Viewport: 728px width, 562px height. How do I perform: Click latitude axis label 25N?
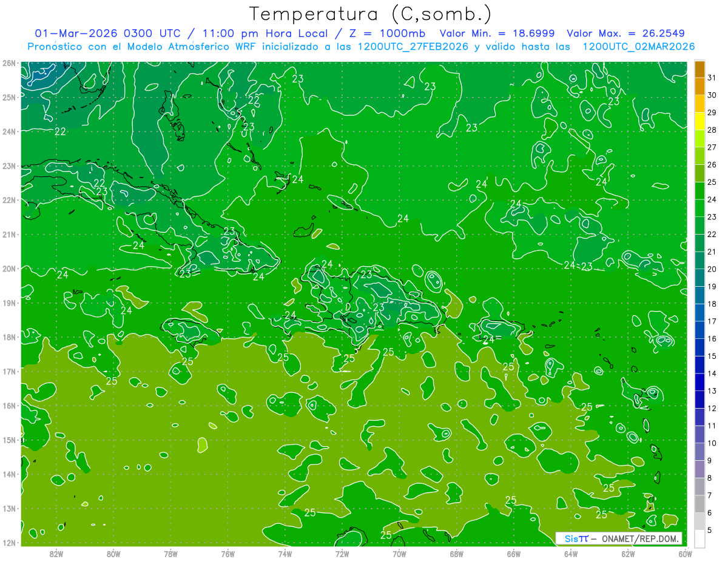[x=9, y=97]
